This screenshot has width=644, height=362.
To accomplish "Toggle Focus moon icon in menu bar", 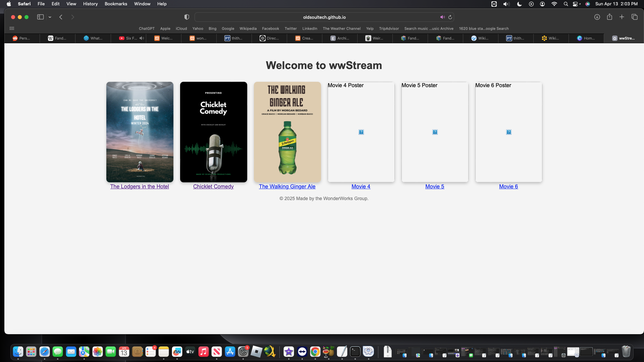I will 519,4.
